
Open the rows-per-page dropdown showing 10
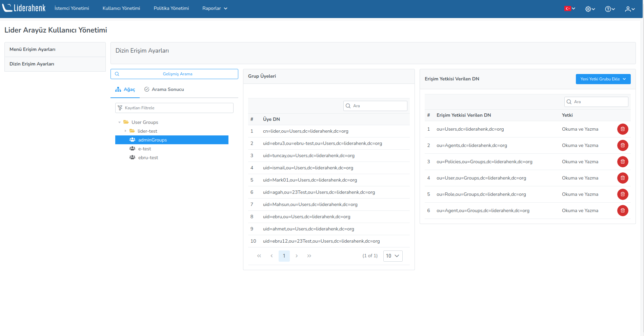(x=393, y=256)
